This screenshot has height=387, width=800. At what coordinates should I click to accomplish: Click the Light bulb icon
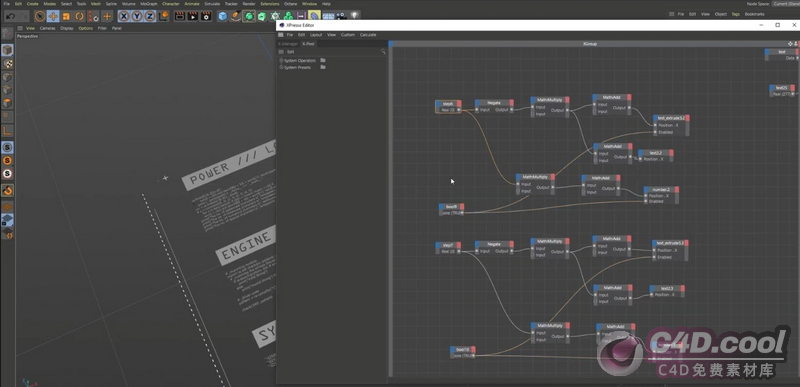(x=355, y=16)
